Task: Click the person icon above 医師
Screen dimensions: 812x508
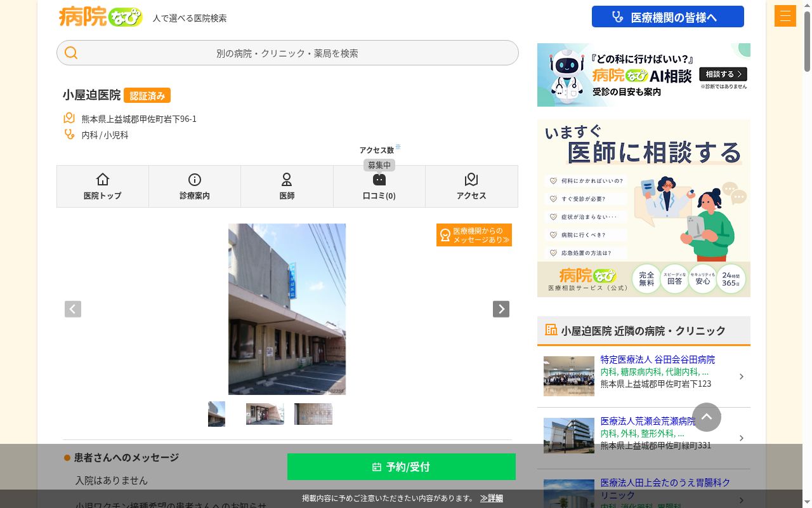Action: point(287,179)
